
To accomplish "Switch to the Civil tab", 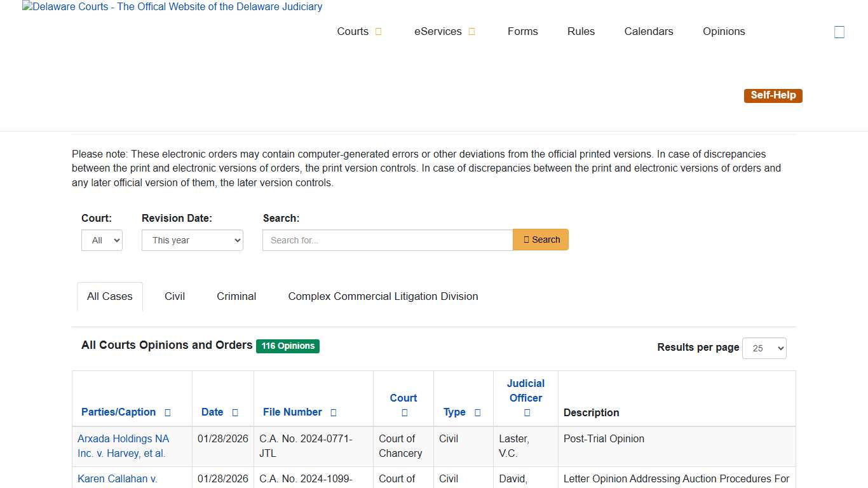I will [175, 296].
